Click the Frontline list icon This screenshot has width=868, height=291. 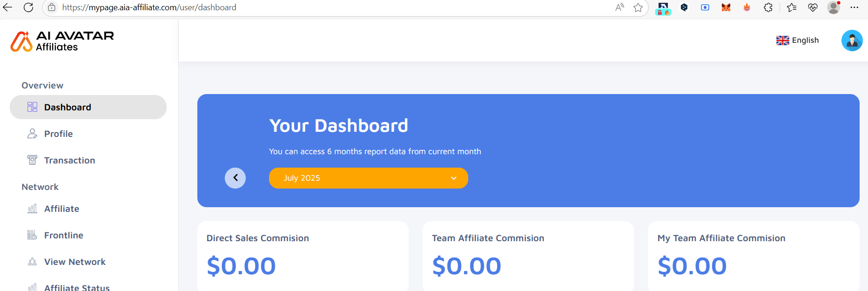32,235
